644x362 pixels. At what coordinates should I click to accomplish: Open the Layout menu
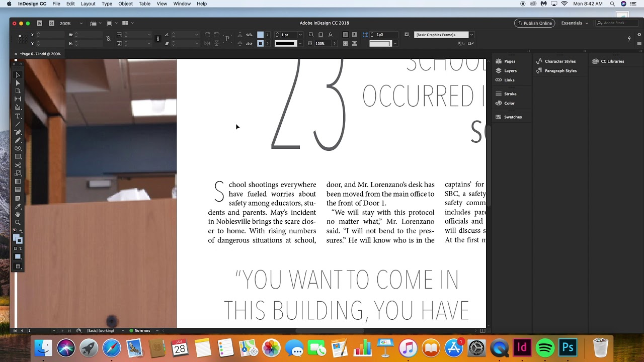(88, 4)
